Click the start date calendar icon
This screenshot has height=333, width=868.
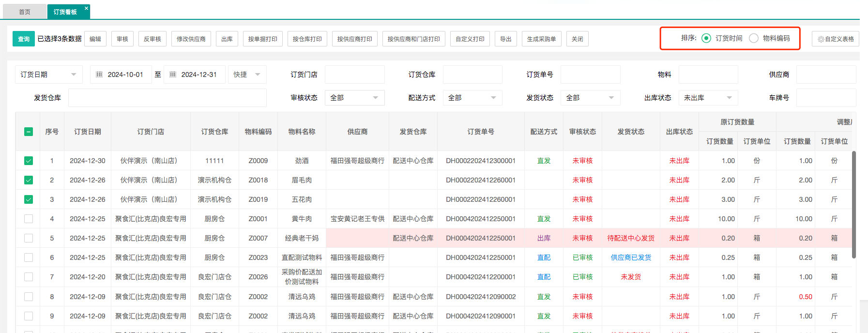[99, 75]
